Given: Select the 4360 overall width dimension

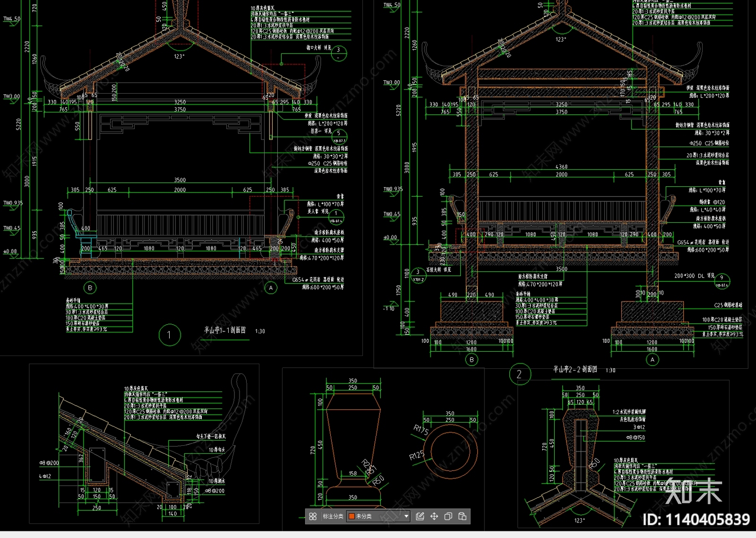Looking at the screenshot, I should [x=561, y=167].
